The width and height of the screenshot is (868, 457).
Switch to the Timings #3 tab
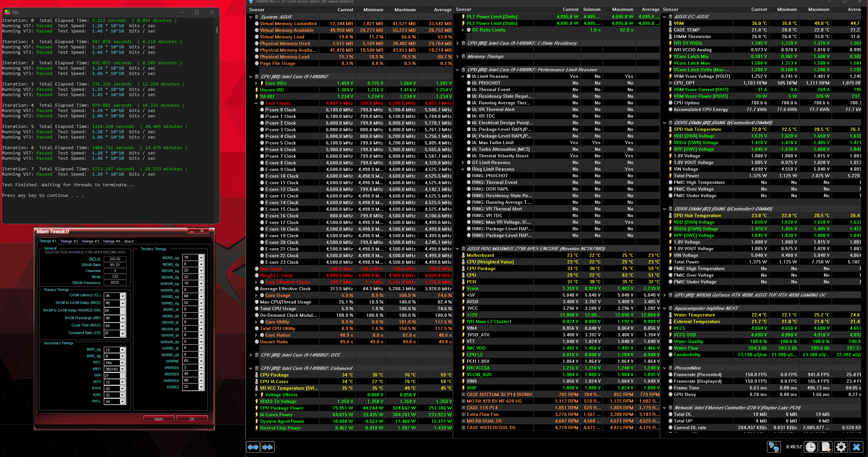coord(90,241)
